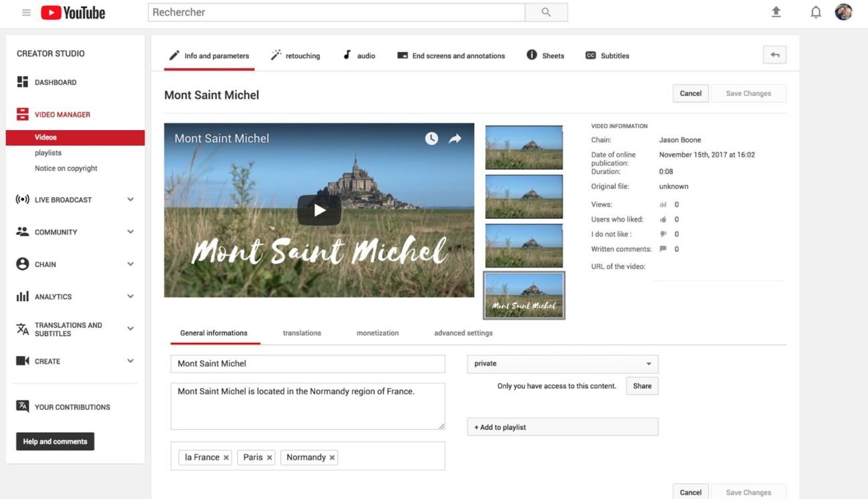Click the Save Changes button

pyautogui.click(x=748, y=93)
